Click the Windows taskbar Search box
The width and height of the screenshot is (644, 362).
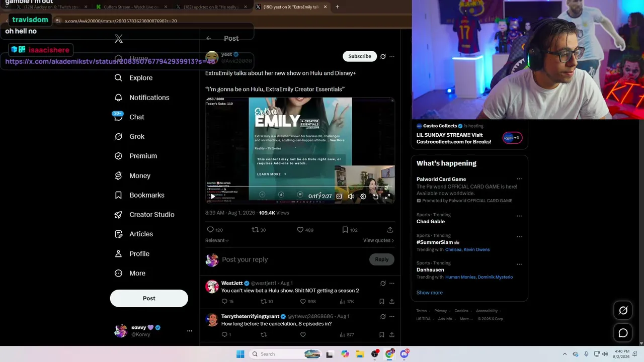(284, 354)
